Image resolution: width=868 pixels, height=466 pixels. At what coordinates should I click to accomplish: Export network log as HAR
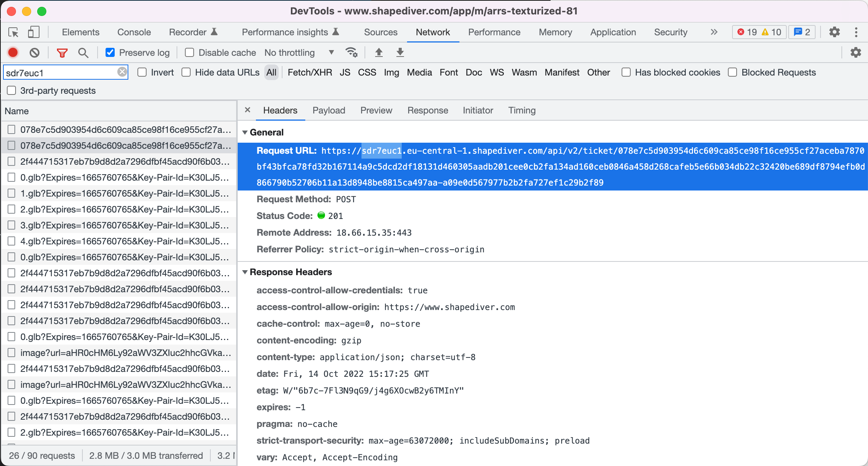(399, 52)
